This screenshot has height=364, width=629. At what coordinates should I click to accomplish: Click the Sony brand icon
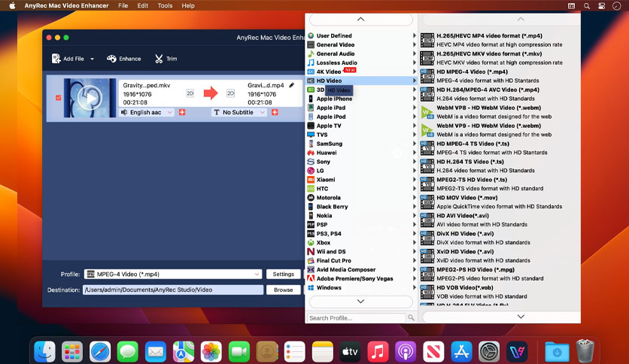coord(311,162)
